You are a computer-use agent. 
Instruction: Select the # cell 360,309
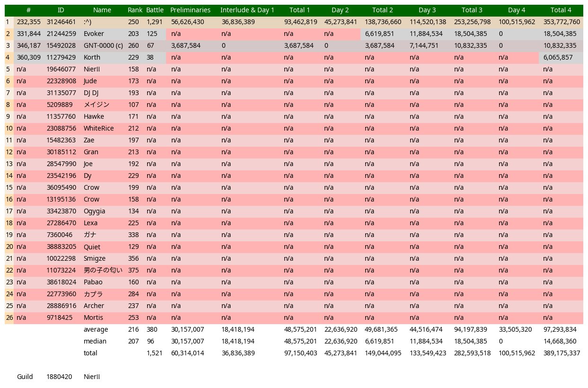[x=29, y=57]
